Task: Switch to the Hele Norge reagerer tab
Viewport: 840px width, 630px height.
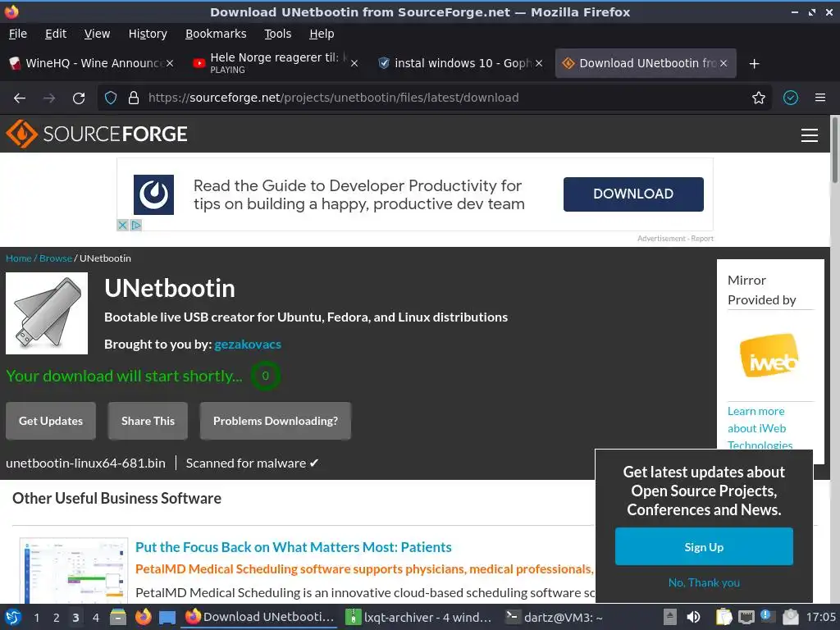Action: (x=274, y=63)
